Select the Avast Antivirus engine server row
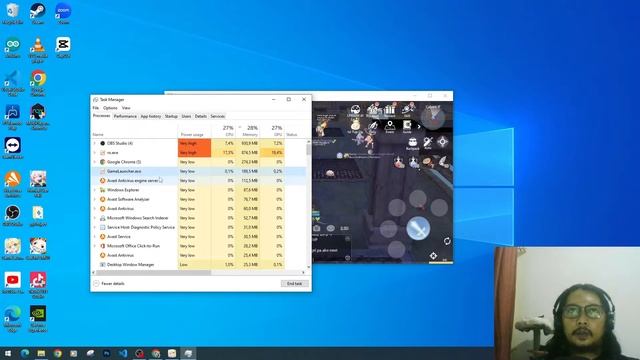The height and width of the screenshot is (360, 640). click(x=199, y=181)
